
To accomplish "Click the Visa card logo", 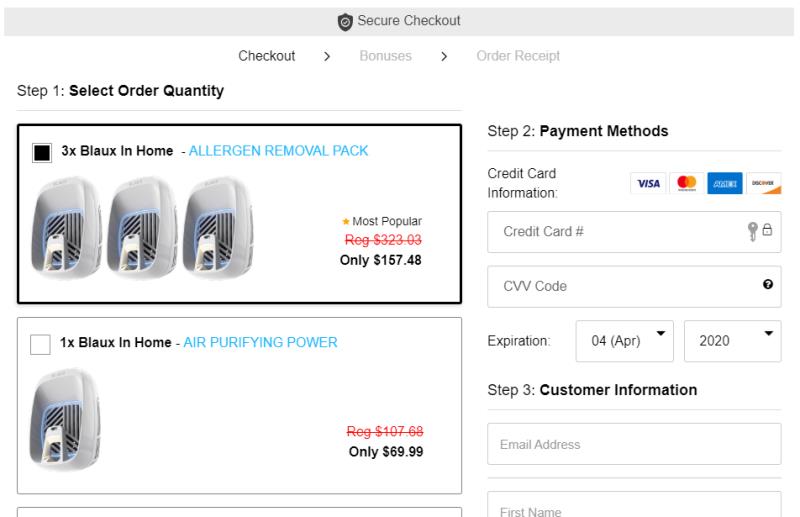I will [646, 183].
